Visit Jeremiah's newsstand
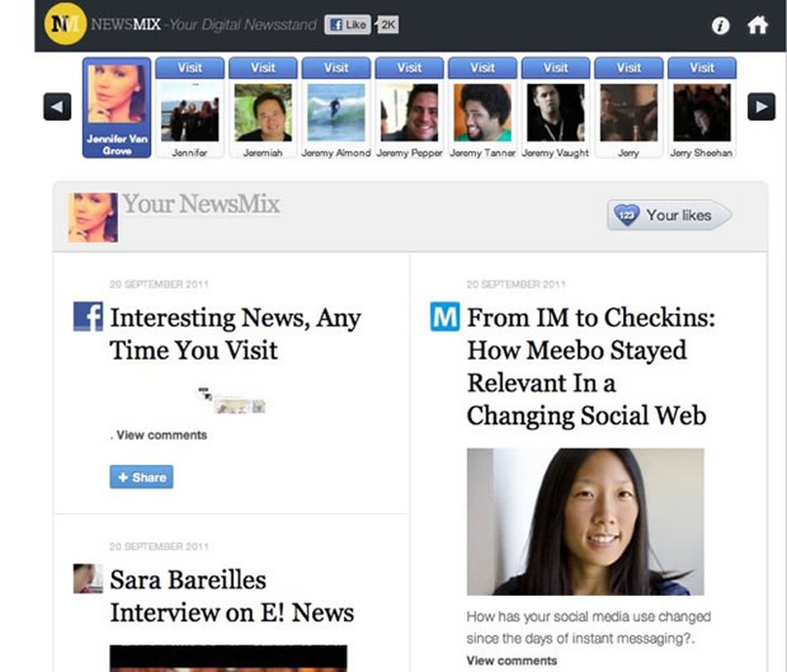The width and height of the screenshot is (787, 672). [x=262, y=68]
